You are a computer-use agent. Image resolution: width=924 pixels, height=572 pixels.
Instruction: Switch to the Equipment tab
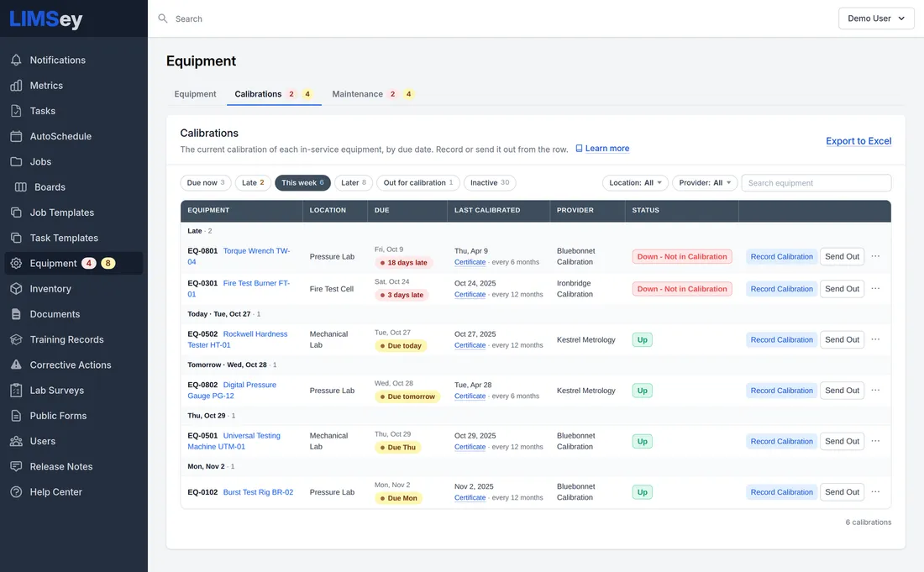195,94
